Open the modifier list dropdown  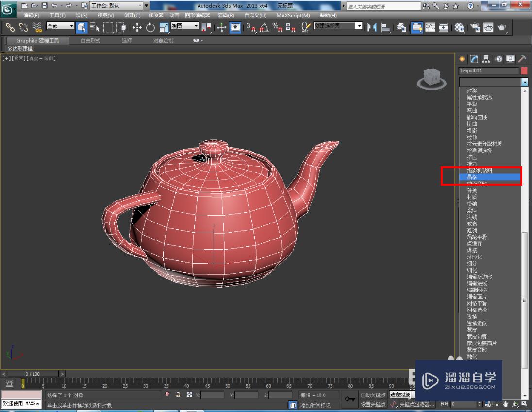524,82
